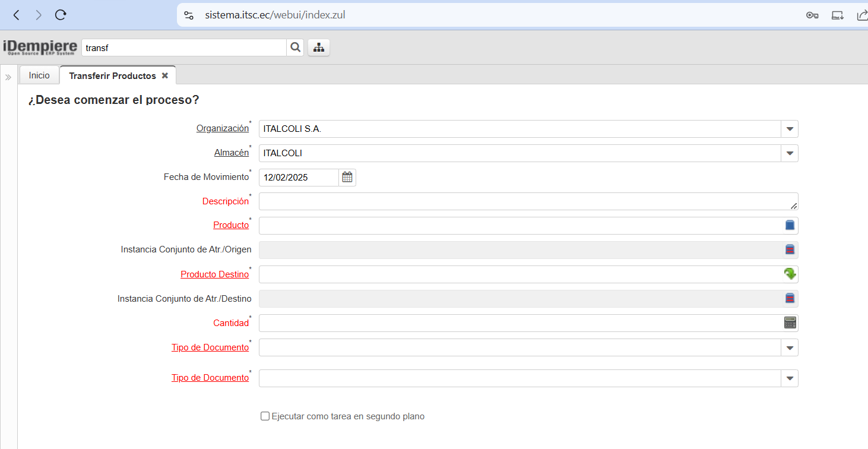Screen dimensions: 868x449
Task: Click the Producto lookup icon
Action: tap(790, 226)
